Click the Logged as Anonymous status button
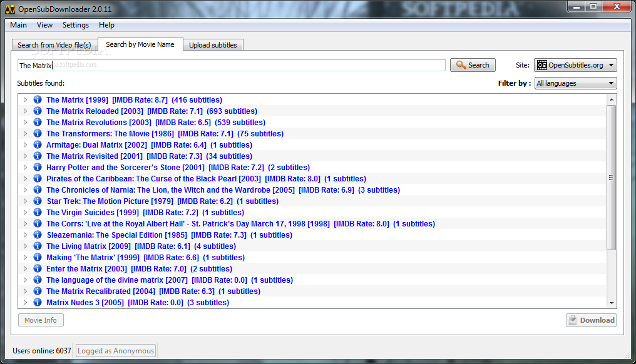 click(x=116, y=351)
